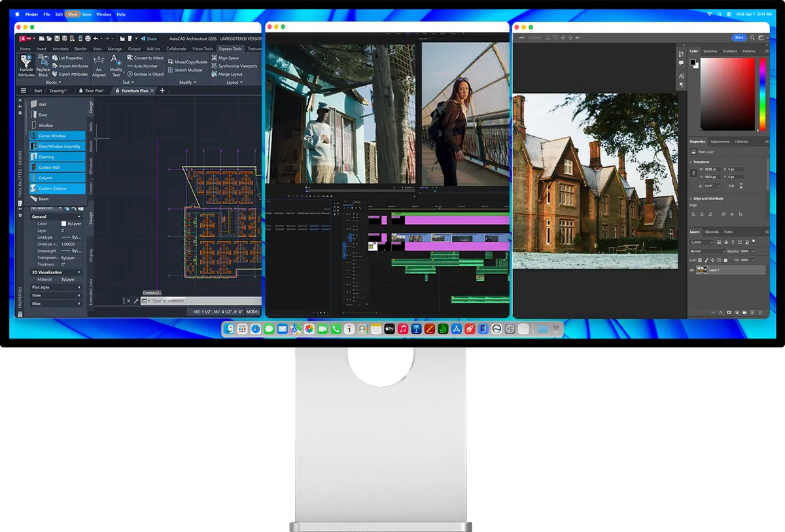Click Merge Layout tool
Image resolution: width=785 pixels, height=532 pixels.
coord(227,74)
